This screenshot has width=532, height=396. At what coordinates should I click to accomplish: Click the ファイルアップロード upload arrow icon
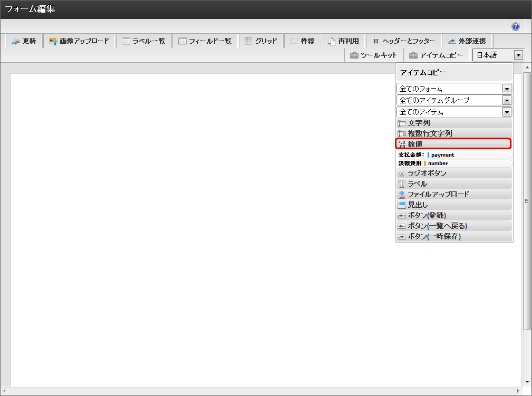[402, 195]
